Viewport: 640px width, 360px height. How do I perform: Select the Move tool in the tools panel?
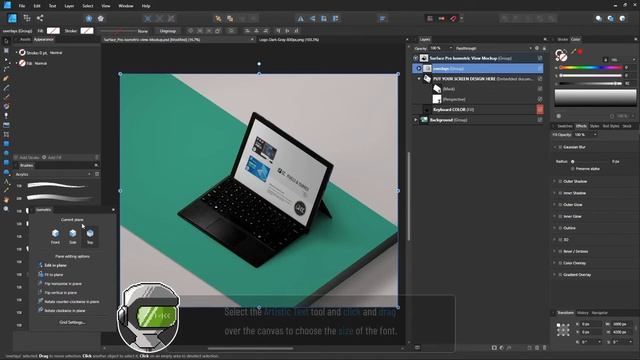(6, 41)
